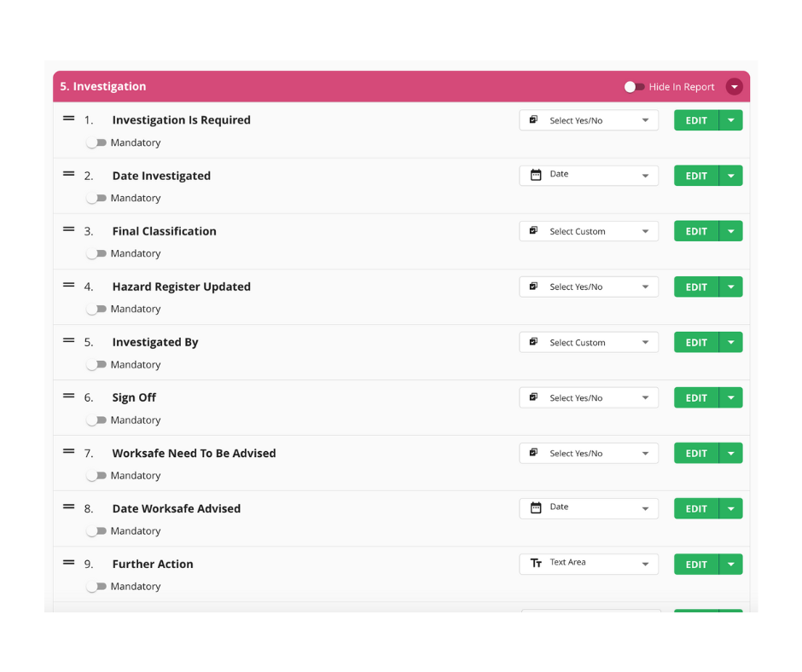Screen dimensions: 802x672
Task: Open Select Yes/No dropdown for Hazard Register Updated
Action: [x=645, y=287]
